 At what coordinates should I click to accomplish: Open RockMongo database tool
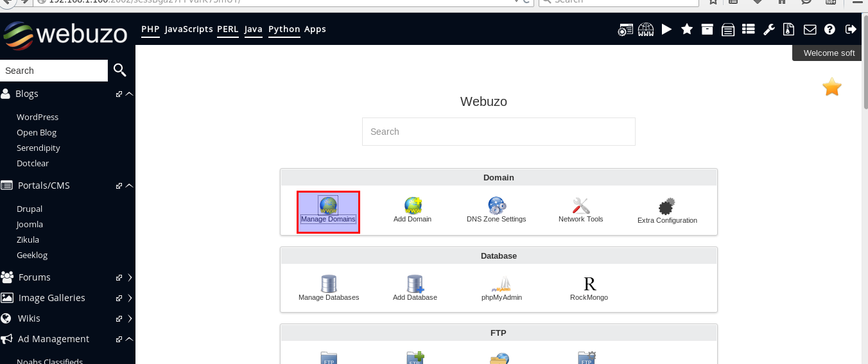pyautogui.click(x=589, y=288)
